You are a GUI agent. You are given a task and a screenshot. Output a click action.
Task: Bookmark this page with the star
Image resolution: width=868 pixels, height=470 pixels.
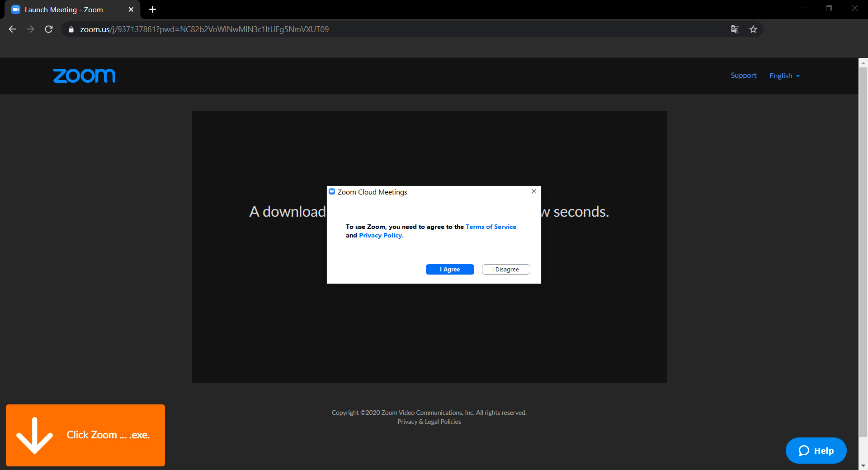click(753, 29)
